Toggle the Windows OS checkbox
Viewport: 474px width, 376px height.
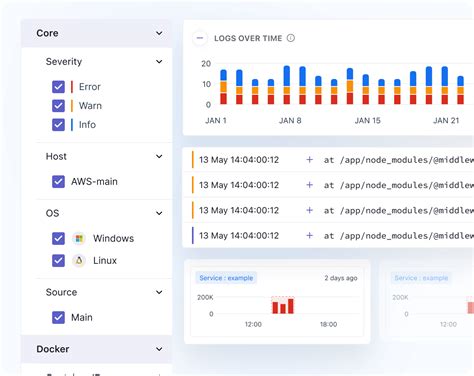pos(58,238)
